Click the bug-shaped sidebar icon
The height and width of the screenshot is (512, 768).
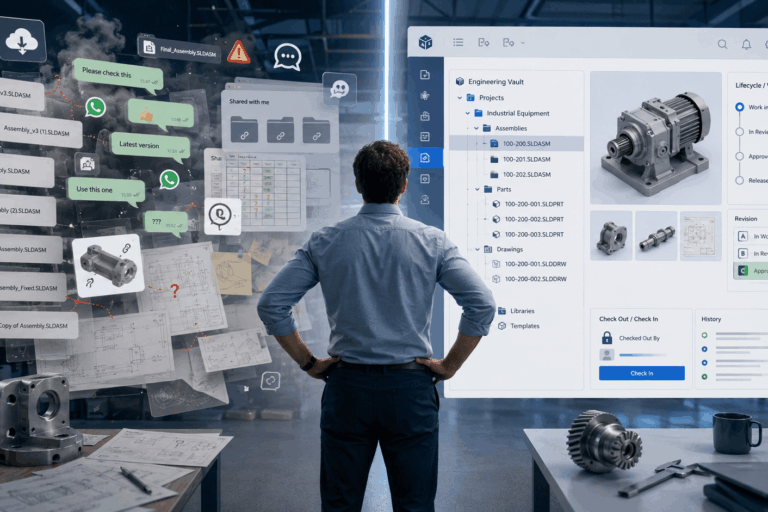click(425, 96)
